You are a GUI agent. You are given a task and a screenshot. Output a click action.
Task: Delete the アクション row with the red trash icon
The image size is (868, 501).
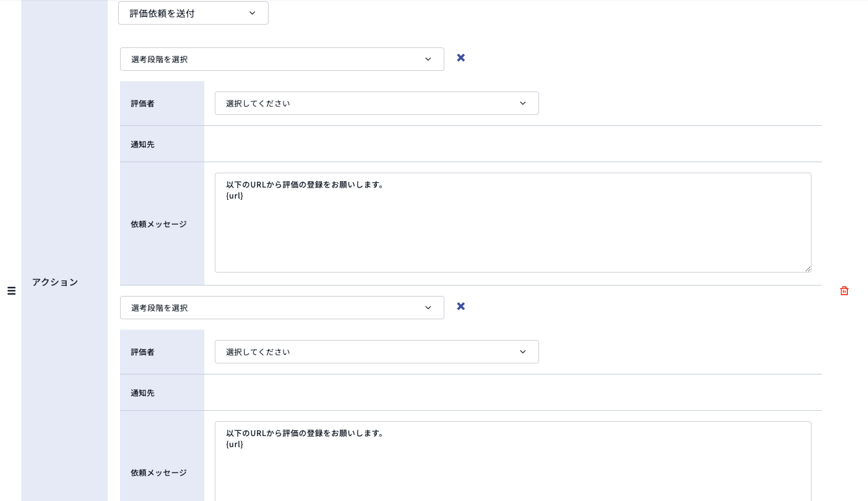pyautogui.click(x=844, y=291)
